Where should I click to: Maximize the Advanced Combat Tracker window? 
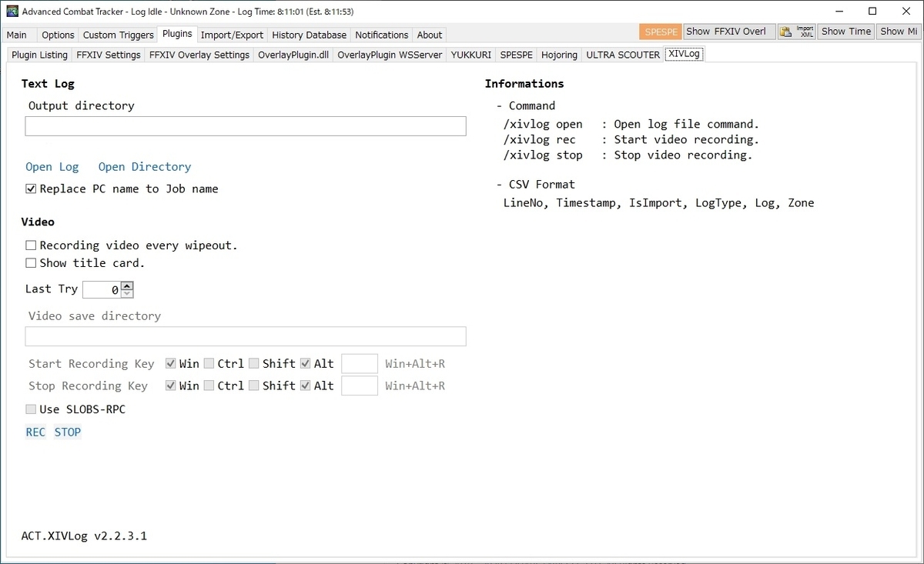point(872,11)
